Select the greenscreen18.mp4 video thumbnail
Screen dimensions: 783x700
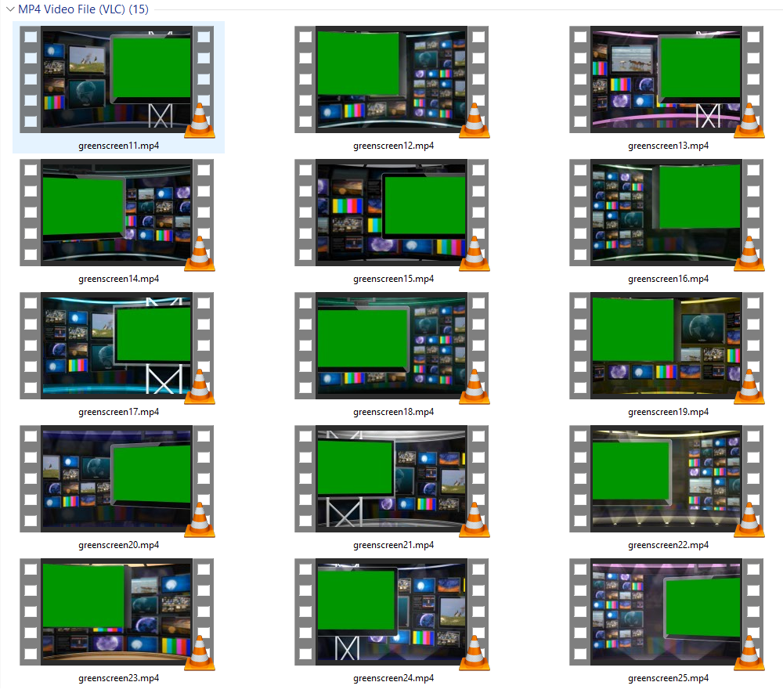pyautogui.click(x=391, y=345)
